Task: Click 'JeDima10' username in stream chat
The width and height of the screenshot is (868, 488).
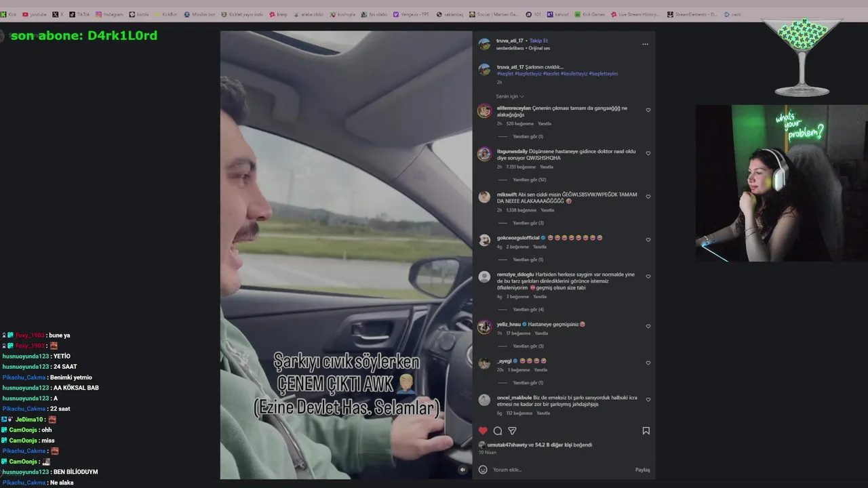Action: coord(30,420)
